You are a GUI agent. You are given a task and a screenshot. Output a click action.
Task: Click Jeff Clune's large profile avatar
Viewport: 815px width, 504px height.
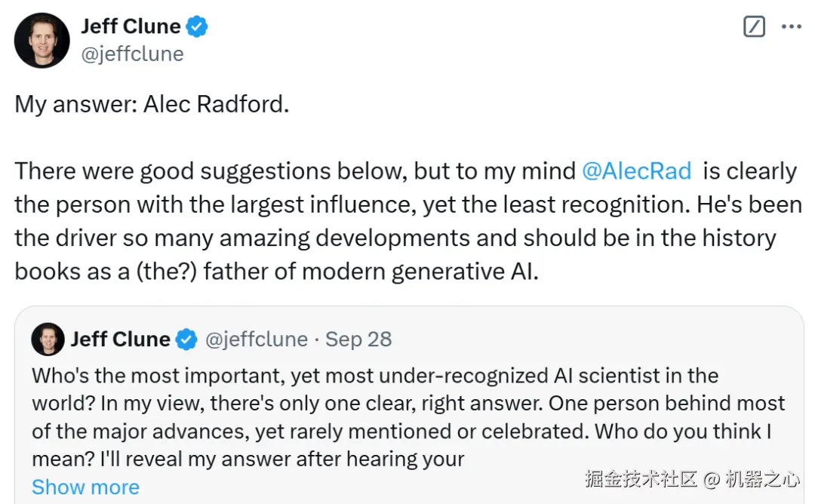42,40
